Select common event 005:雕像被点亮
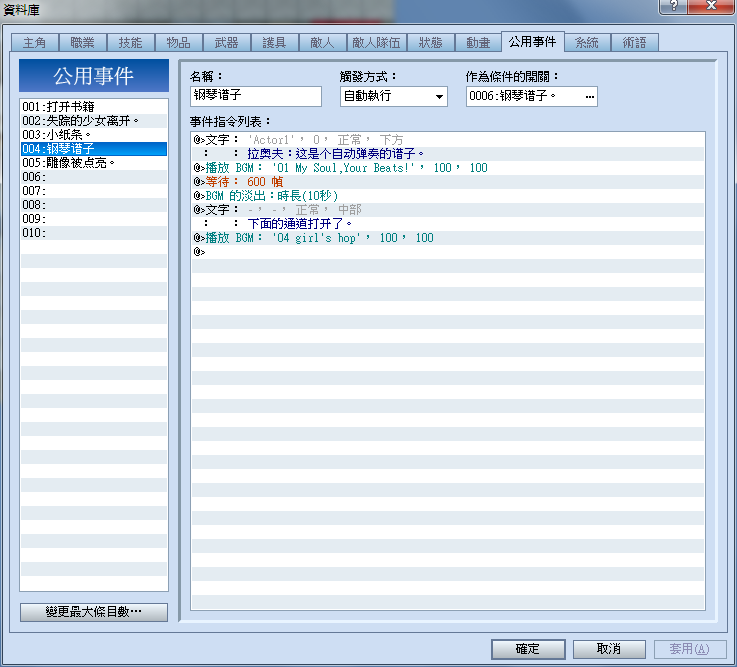The height and width of the screenshot is (667, 737). [94, 163]
